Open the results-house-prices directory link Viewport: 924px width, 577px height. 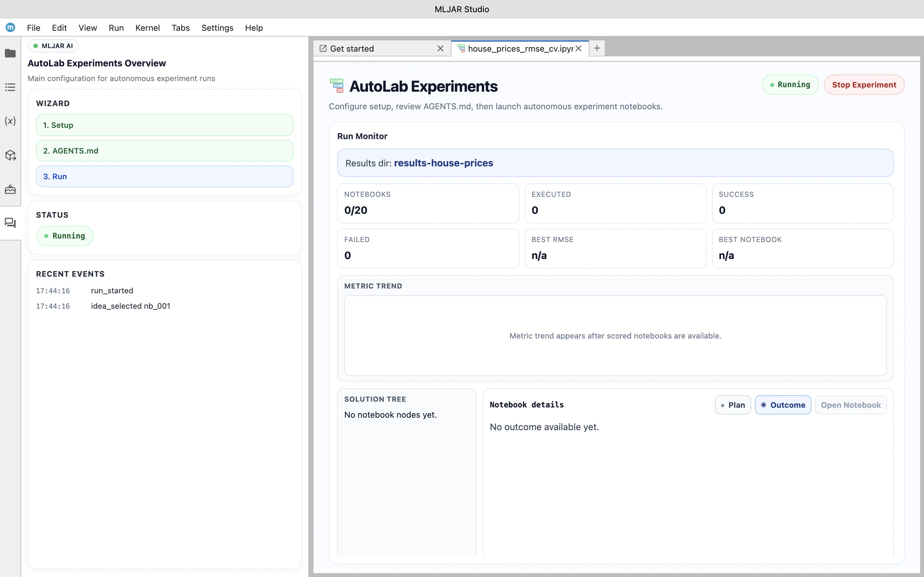coord(444,163)
